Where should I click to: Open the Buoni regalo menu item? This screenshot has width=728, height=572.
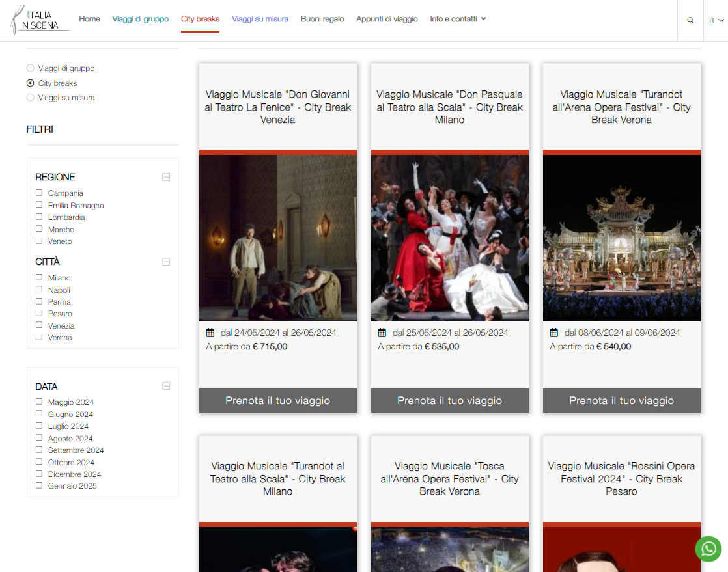pos(322,19)
